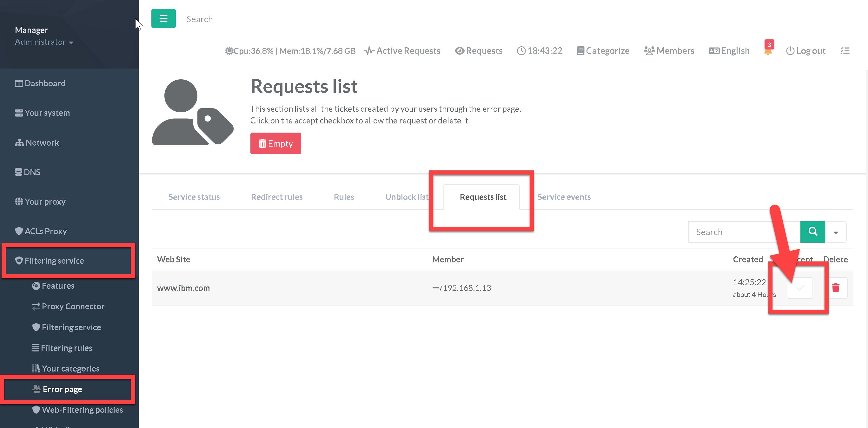Open Error page in the sidebar
The image size is (868, 428).
pos(62,389)
